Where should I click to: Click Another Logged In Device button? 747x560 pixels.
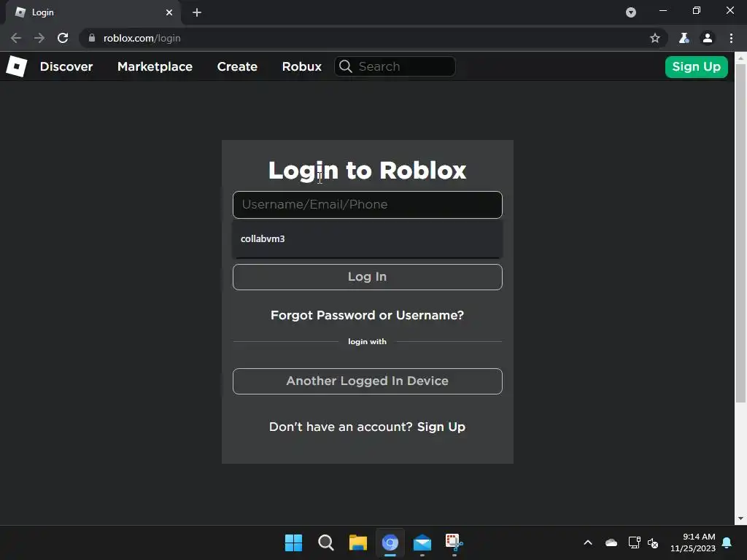(368, 381)
